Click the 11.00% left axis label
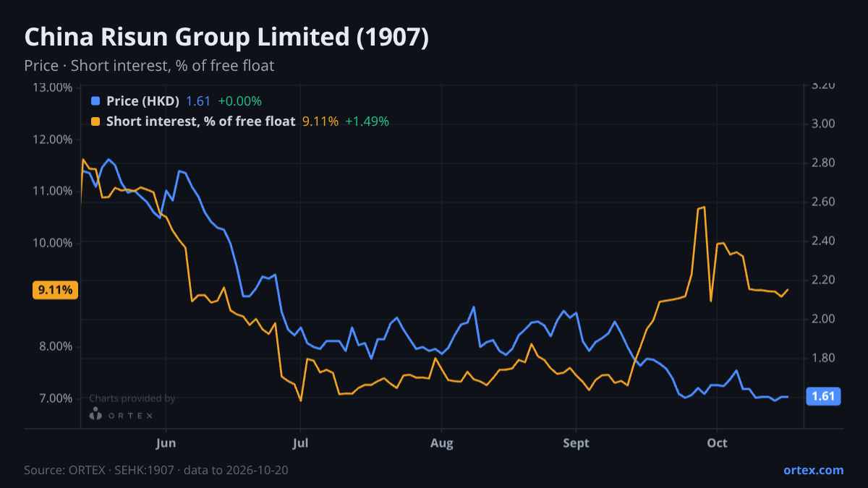This screenshot has width=868, height=488. (x=54, y=191)
